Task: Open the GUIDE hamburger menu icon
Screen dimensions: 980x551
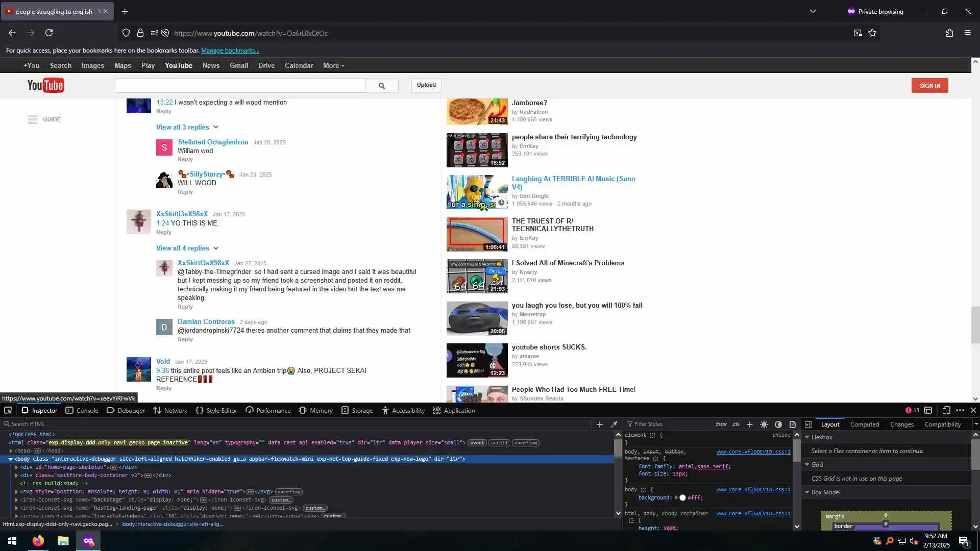Action: [33, 119]
